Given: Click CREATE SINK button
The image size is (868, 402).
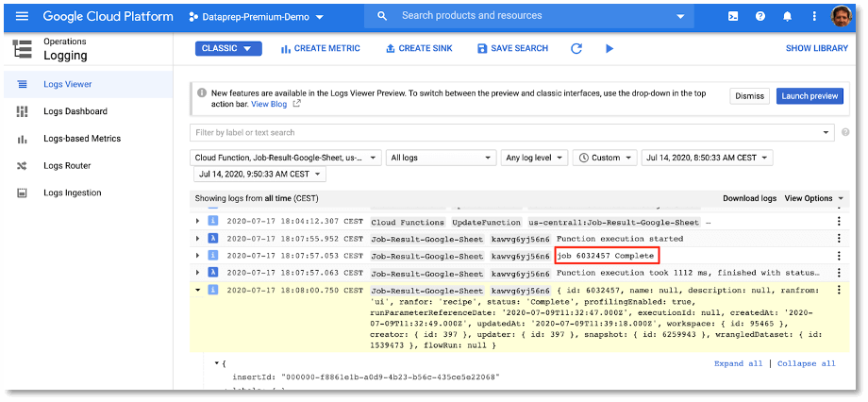Looking at the screenshot, I should click(419, 49).
